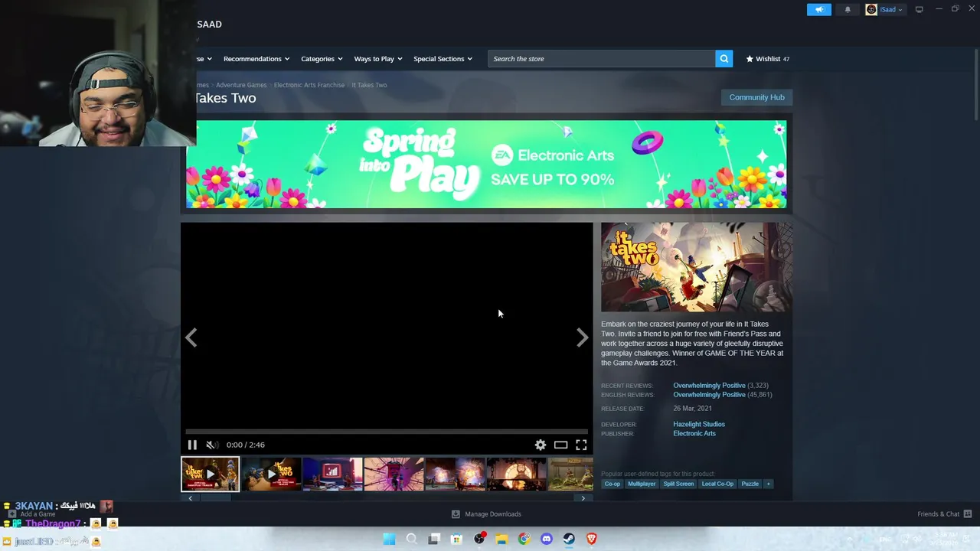Image resolution: width=980 pixels, height=551 pixels.
Task: Open the It Takes Two capsule image
Action: tap(697, 267)
